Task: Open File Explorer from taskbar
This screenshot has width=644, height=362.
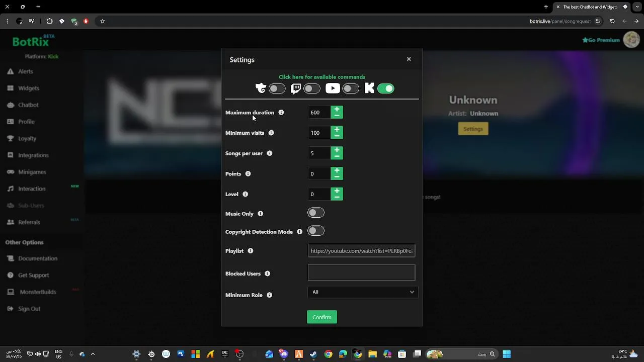Action: (x=372, y=354)
